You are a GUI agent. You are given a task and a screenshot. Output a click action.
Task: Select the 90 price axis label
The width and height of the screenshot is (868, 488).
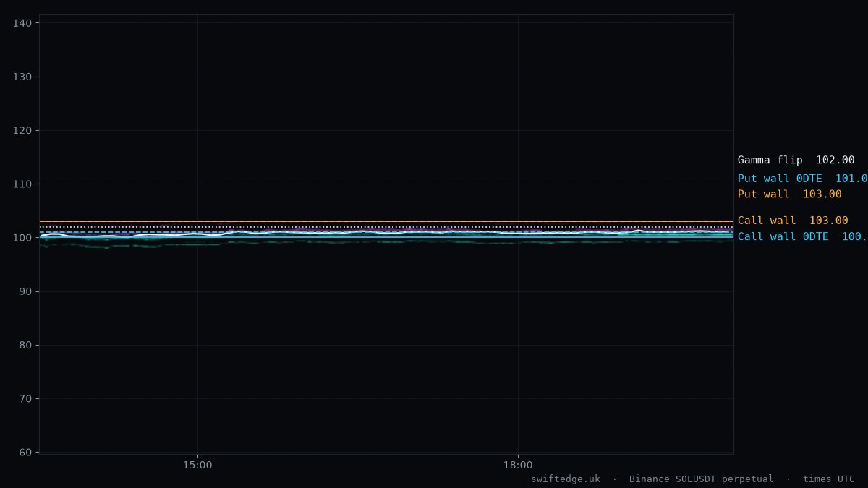[25, 291]
